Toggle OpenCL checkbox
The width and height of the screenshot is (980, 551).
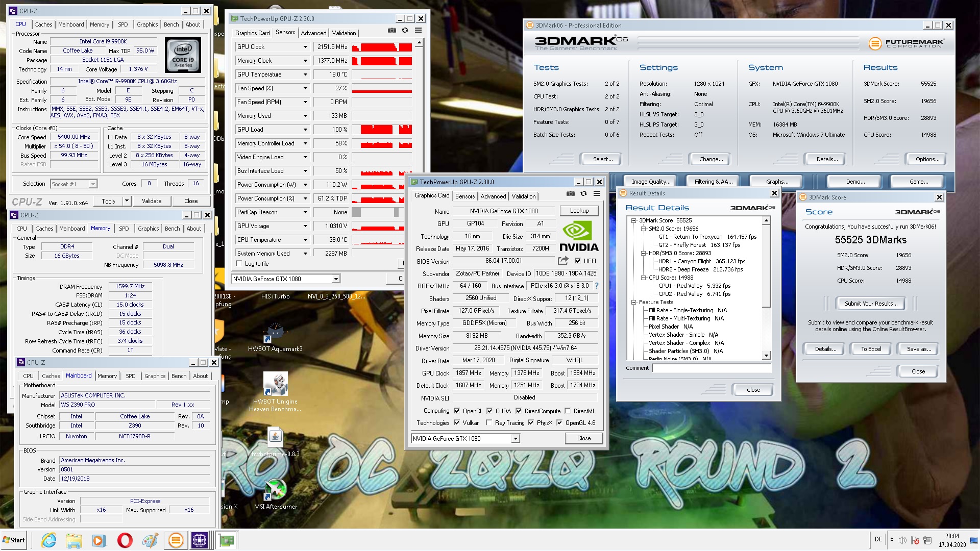(x=457, y=411)
